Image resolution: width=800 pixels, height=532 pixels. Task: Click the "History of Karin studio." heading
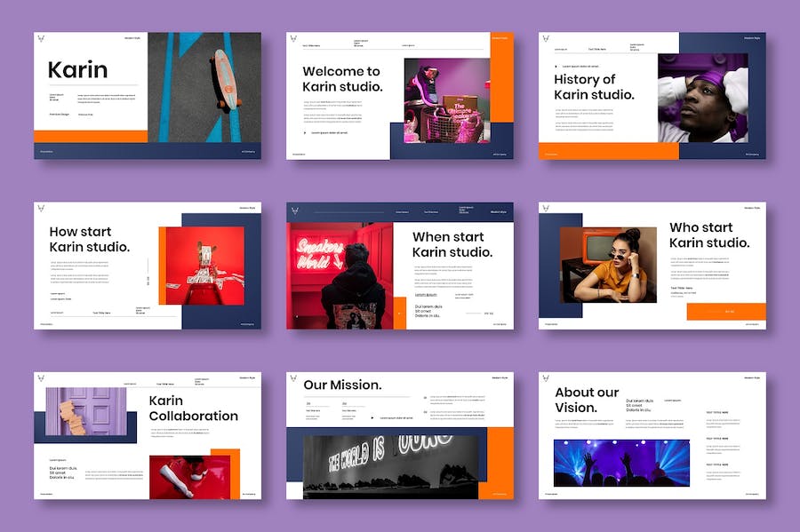point(594,87)
